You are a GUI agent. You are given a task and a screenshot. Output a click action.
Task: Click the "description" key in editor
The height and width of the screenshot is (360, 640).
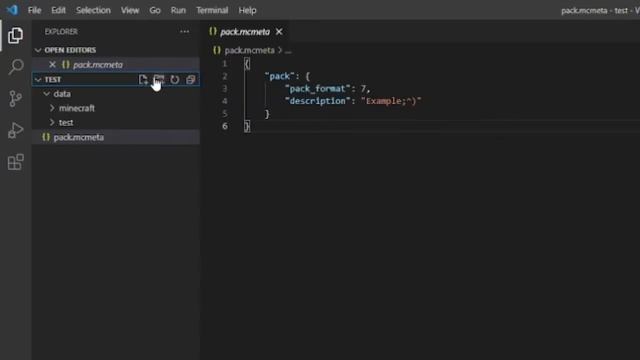pos(317,101)
